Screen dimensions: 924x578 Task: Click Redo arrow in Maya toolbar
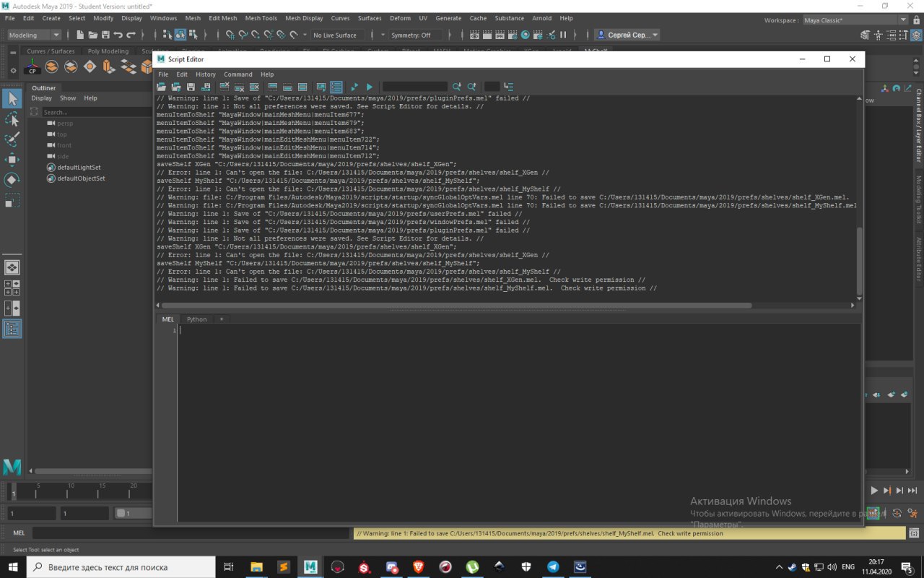(131, 35)
